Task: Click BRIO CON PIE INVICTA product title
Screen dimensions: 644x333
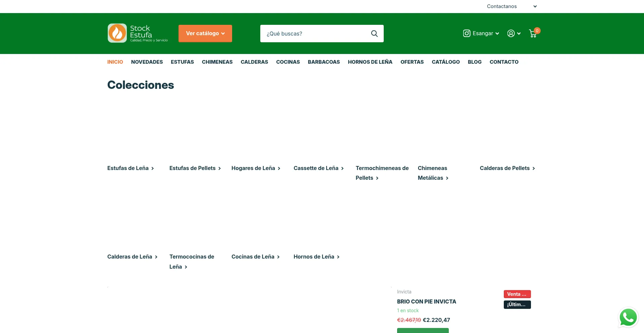Action: point(426,302)
